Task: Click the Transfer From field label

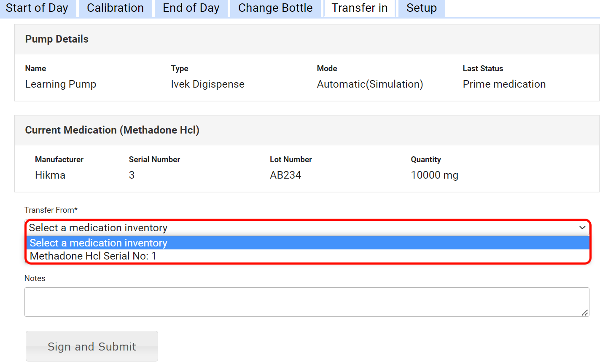Action: click(x=51, y=210)
